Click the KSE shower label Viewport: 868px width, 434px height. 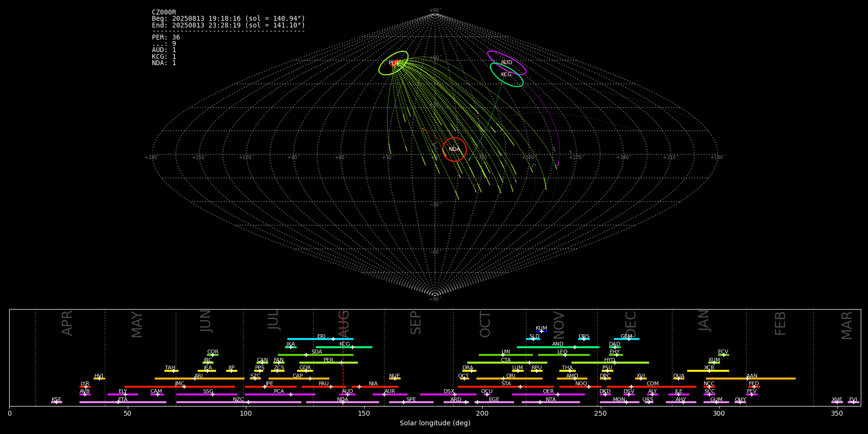[56, 400]
